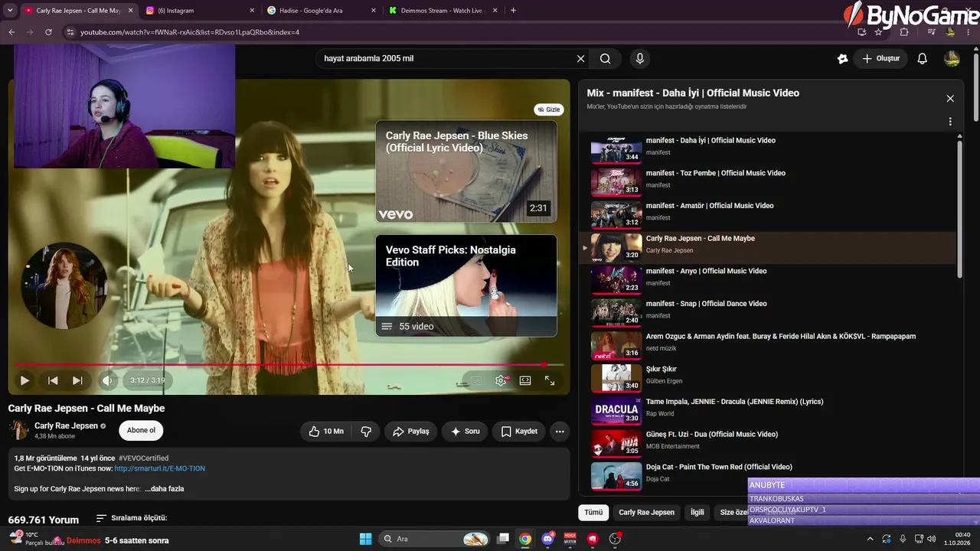This screenshot has width=980, height=551.
Task: Open Sıralama ölçütü comment sort dropdown
Action: point(132,518)
